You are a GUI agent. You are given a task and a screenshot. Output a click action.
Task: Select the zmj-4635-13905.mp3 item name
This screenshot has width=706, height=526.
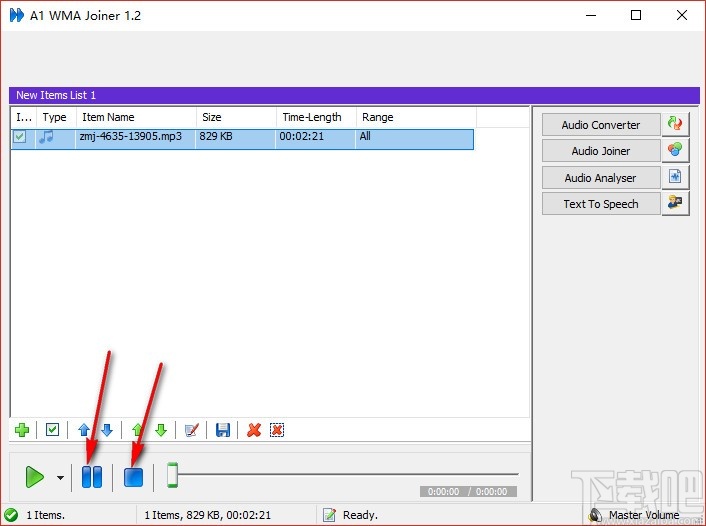click(x=131, y=136)
